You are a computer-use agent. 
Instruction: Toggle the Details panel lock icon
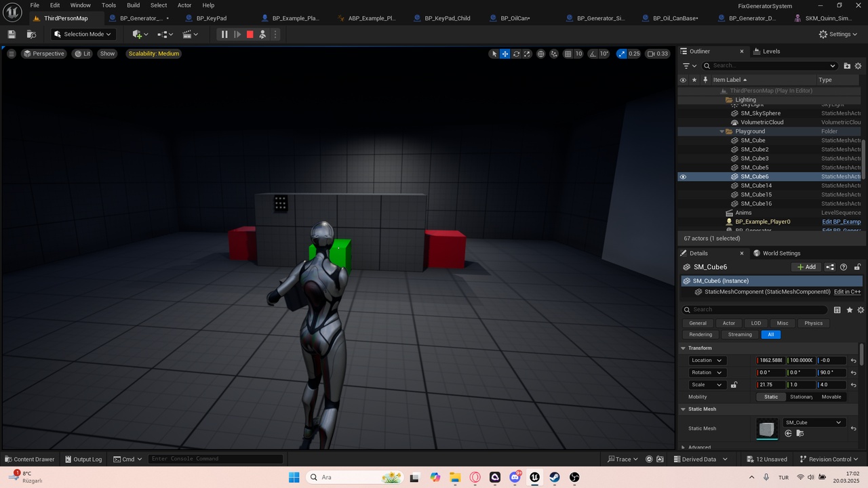(857, 267)
